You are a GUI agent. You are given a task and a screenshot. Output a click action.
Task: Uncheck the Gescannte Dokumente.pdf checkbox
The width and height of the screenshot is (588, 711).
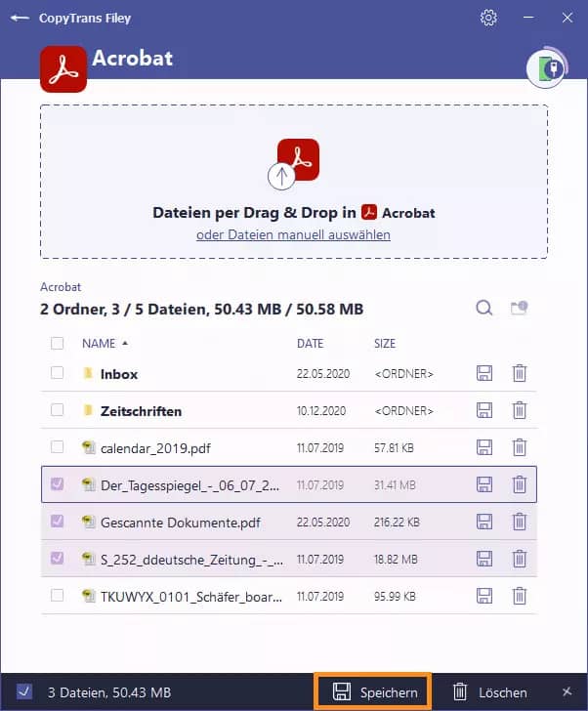click(x=57, y=521)
